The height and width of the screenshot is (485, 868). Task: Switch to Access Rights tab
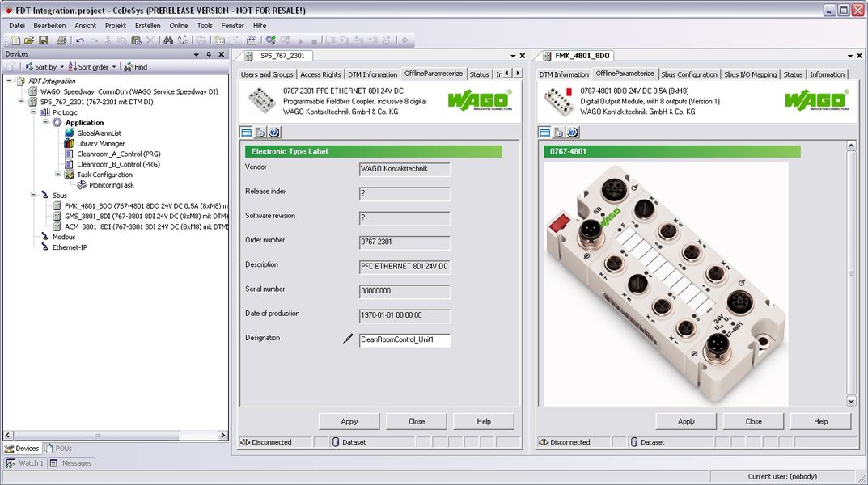click(x=320, y=74)
